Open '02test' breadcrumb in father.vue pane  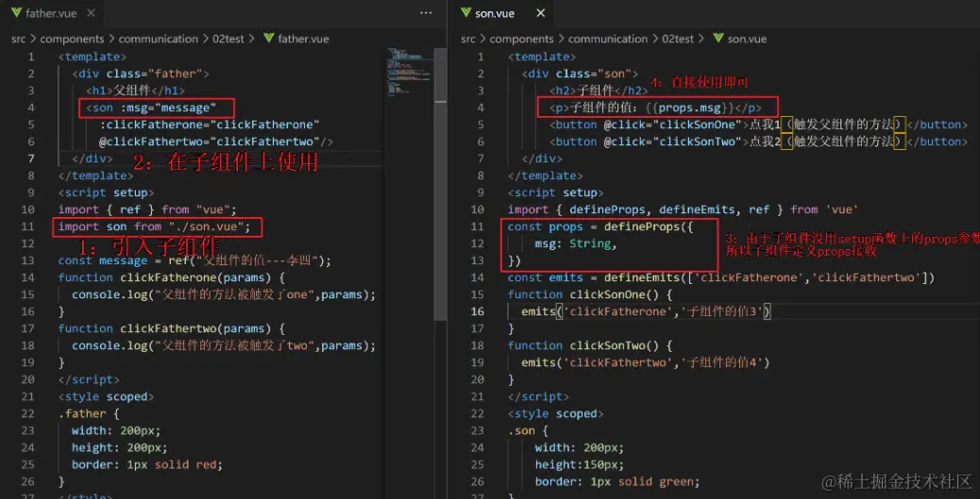coord(228,39)
